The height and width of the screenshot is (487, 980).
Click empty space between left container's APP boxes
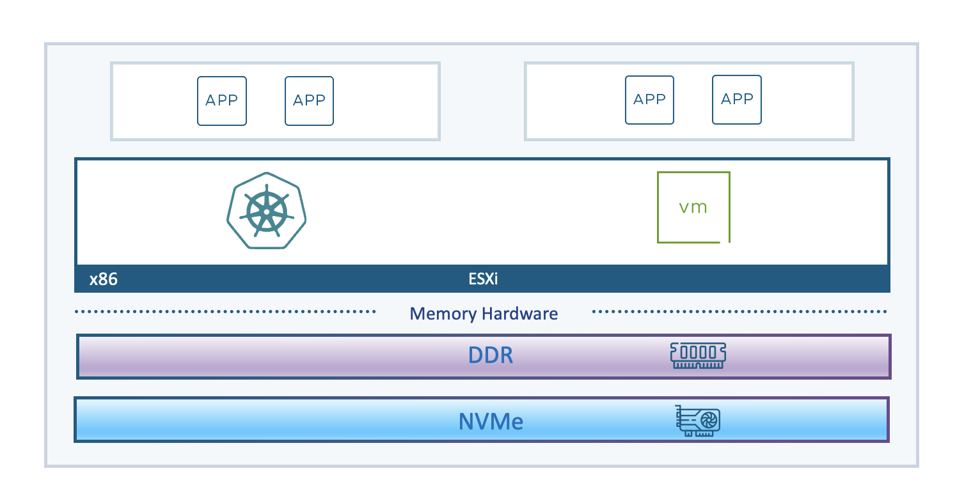coord(265,101)
